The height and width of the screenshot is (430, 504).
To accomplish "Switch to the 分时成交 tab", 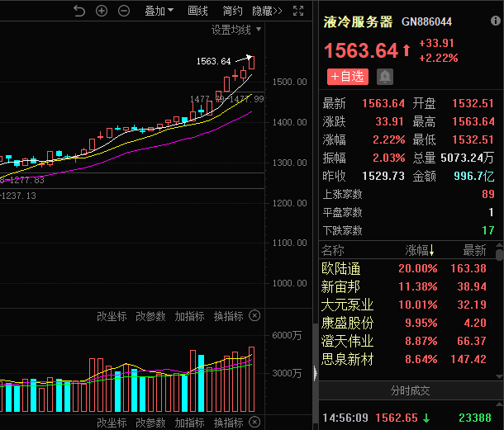I will [410, 390].
